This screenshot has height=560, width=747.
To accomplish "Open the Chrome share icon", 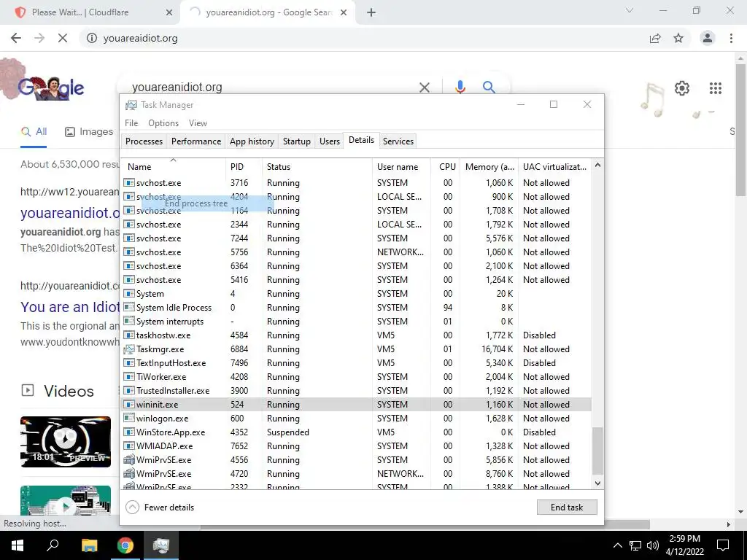I will (x=655, y=38).
